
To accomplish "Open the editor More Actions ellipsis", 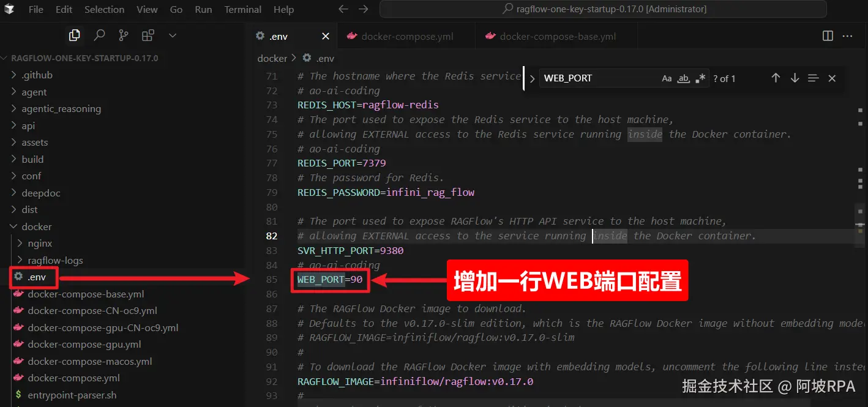I will tap(848, 36).
